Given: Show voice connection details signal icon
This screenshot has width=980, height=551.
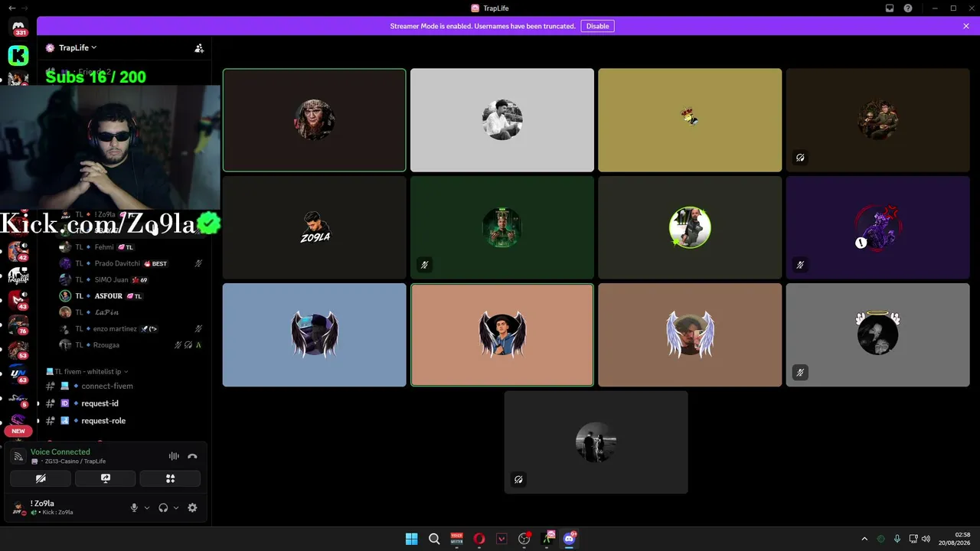Looking at the screenshot, I should 18,456.
